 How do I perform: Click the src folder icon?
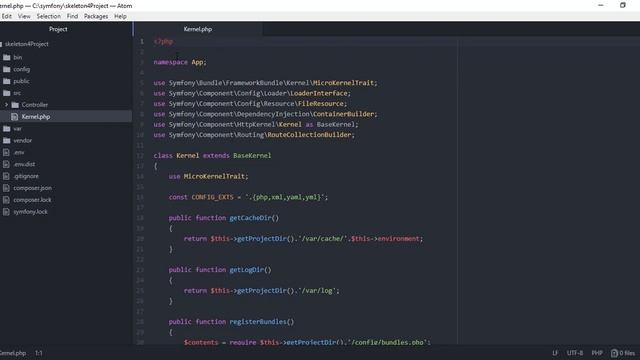pos(7,93)
